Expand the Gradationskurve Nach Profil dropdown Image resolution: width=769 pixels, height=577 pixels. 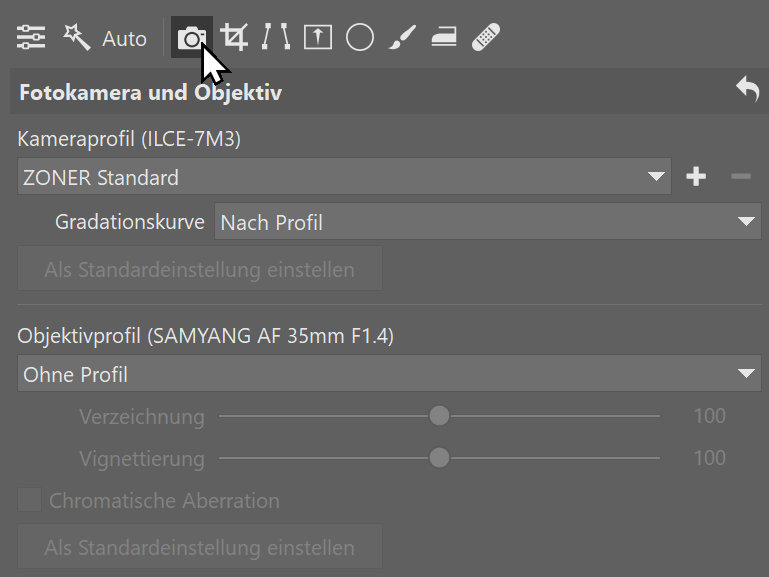click(x=487, y=222)
